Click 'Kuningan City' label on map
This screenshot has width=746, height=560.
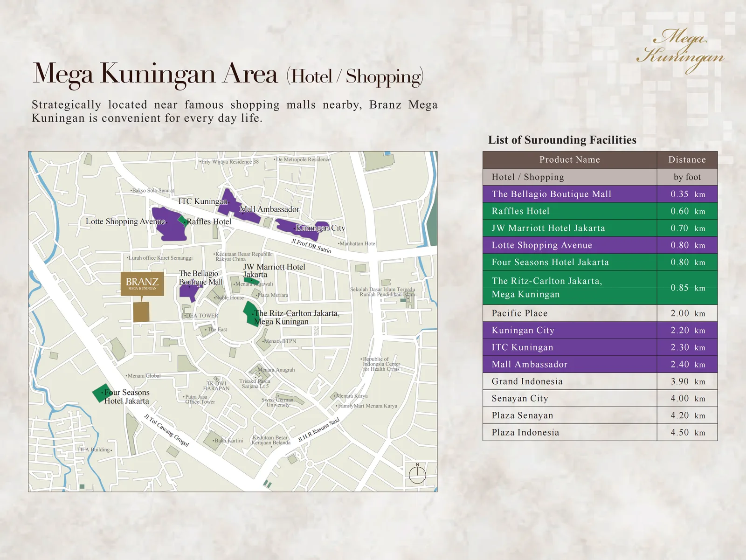320,228
